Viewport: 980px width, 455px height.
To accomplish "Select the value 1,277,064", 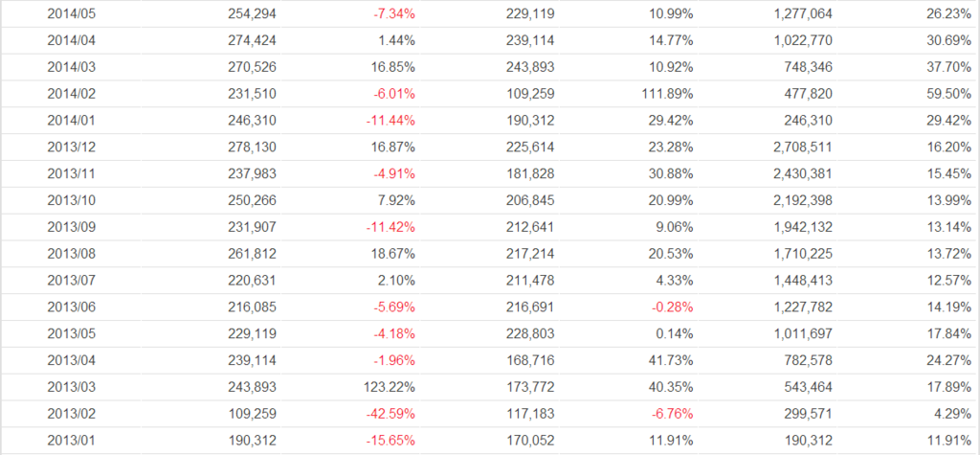I will point(800,14).
